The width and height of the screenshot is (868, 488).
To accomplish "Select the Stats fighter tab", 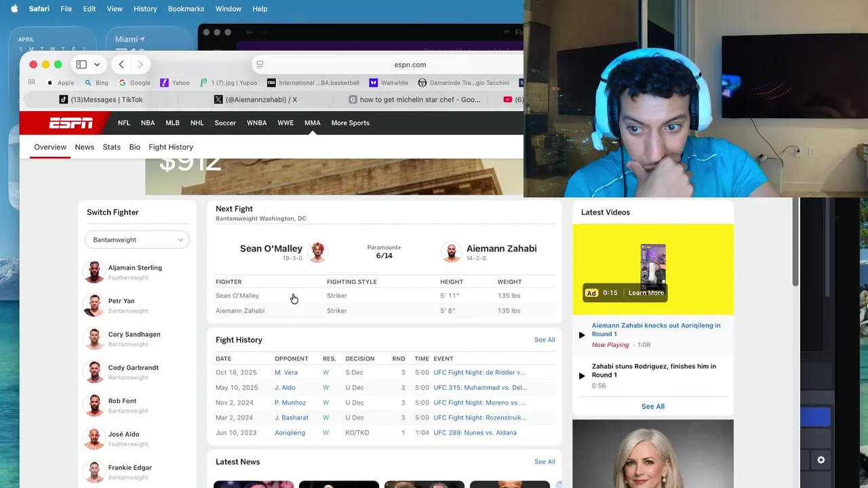I will [x=111, y=147].
